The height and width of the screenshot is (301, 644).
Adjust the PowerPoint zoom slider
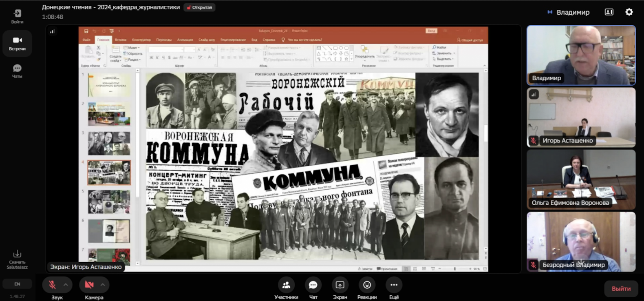click(x=455, y=269)
